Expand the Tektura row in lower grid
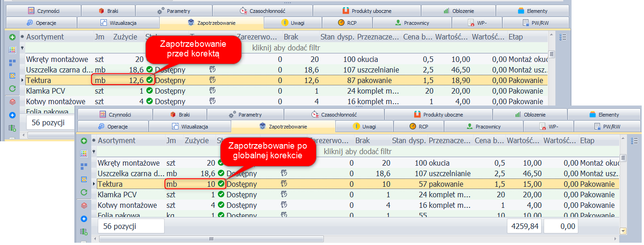 click(x=94, y=184)
